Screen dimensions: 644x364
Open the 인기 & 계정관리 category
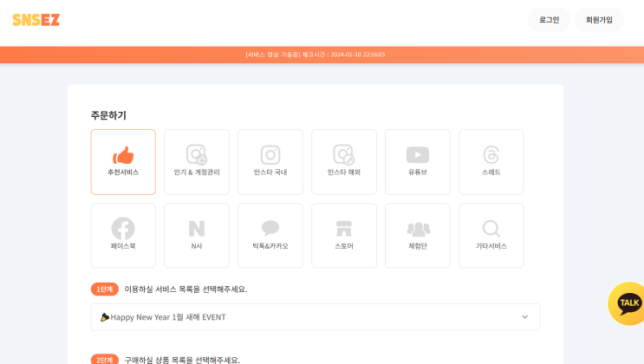tap(197, 162)
